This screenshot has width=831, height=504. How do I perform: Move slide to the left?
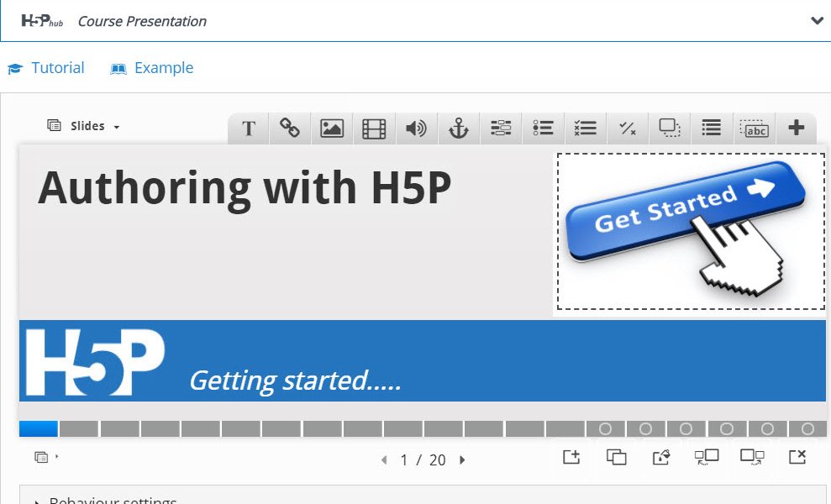707,457
